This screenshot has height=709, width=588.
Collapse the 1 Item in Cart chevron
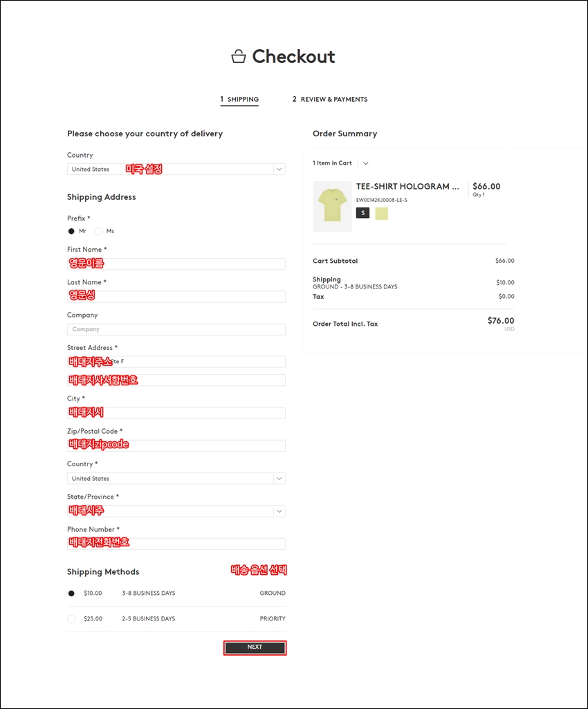click(x=365, y=163)
